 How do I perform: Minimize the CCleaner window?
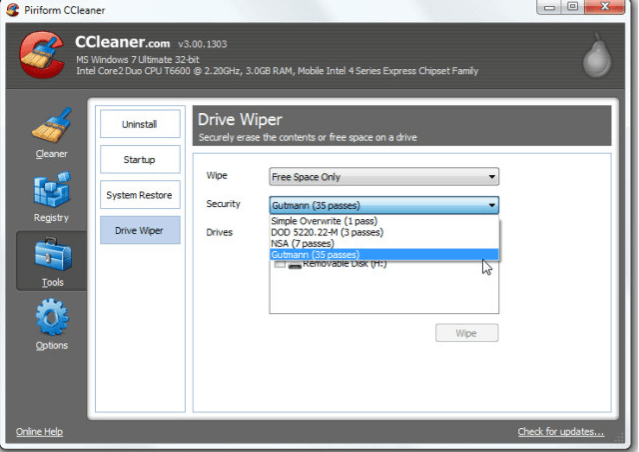[x=549, y=7]
